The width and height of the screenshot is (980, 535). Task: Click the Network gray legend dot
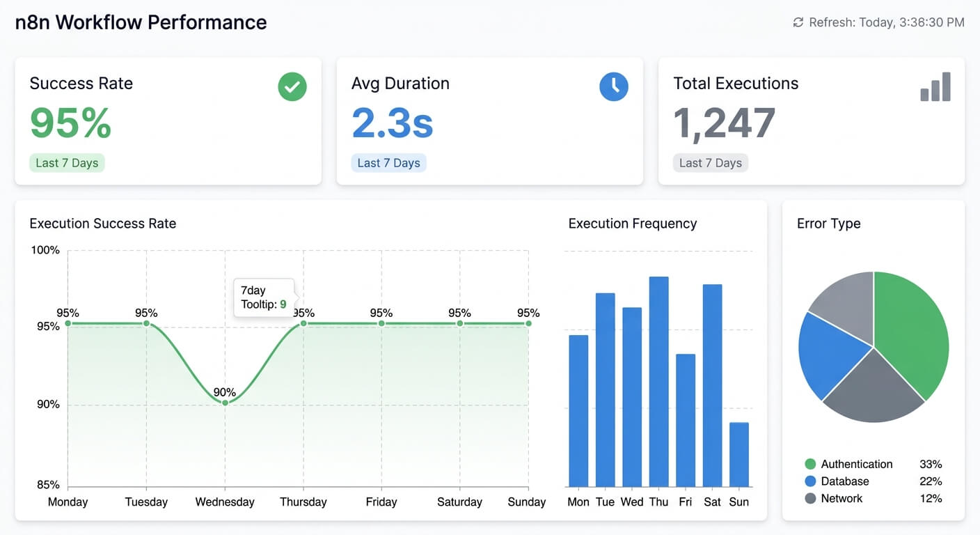(810, 499)
